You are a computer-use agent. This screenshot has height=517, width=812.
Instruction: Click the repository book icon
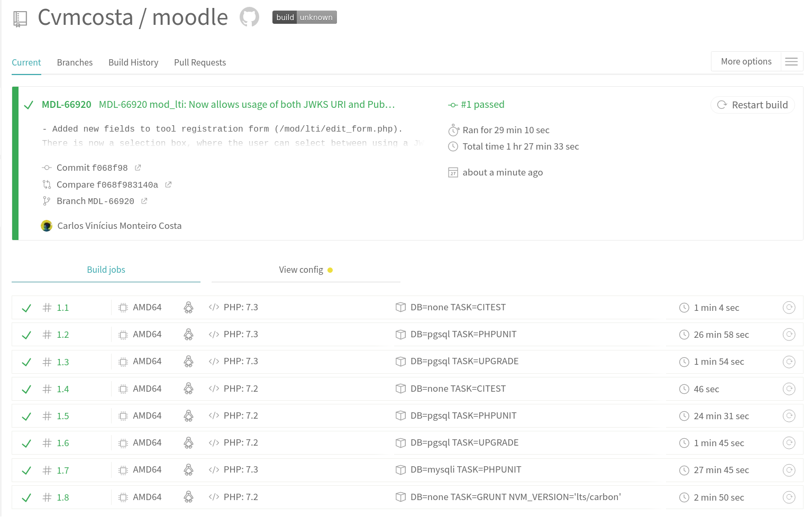click(x=20, y=19)
